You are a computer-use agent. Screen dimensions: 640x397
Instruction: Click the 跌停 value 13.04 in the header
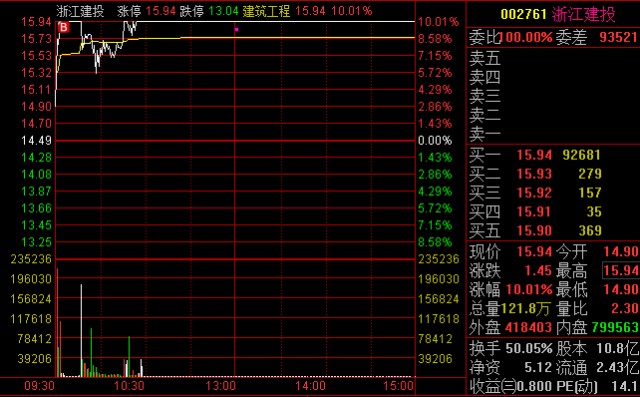pyautogui.click(x=223, y=11)
